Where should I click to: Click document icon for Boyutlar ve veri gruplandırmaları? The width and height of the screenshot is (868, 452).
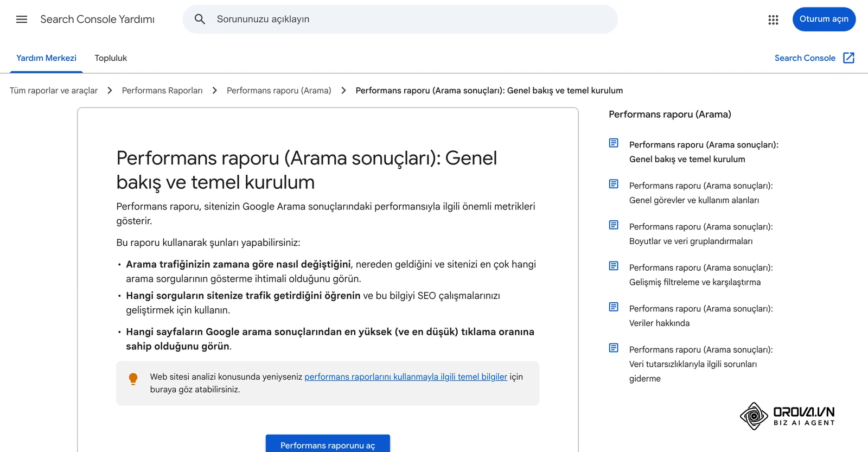click(614, 225)
